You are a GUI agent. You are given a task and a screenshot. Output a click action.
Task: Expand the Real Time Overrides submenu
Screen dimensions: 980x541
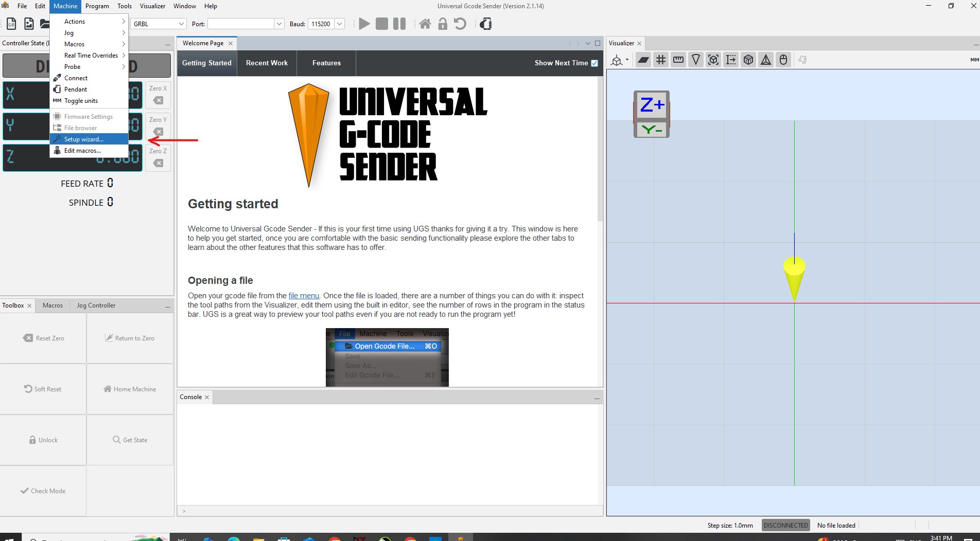pos(89,56)
